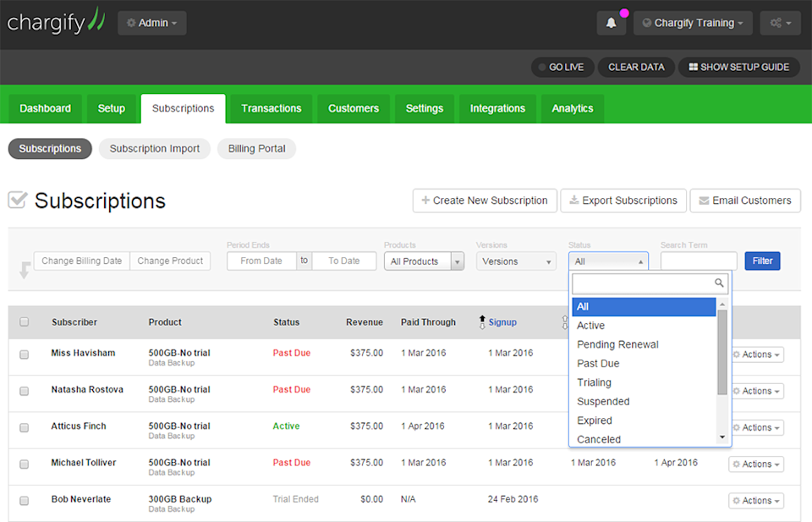Expand the All Products dropdown

pos(424,261)
